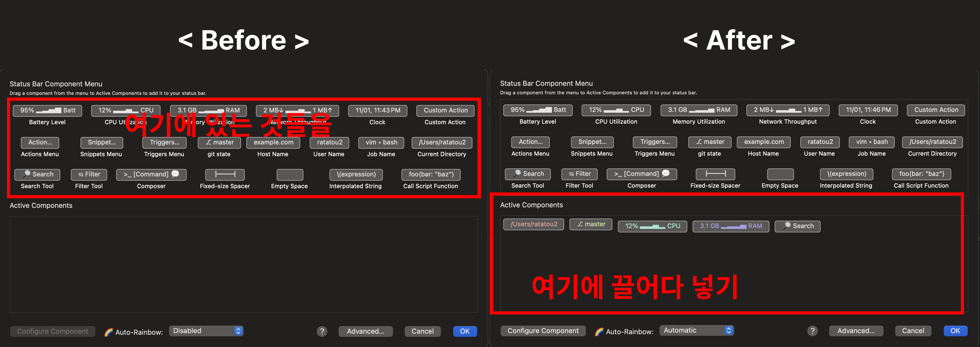Click Fixed-size Spacer component in After panel
Viewport: 980px width, 347px height.
pos(715,174)
